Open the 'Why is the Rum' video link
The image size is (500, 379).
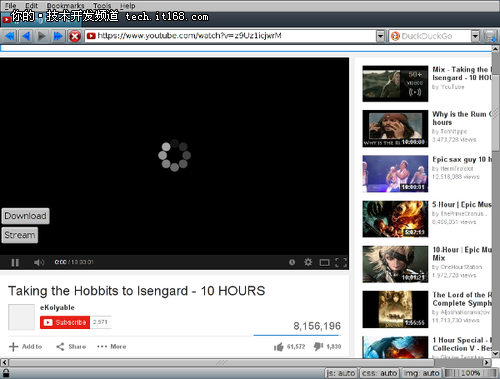pyautogui.click(x=463, y=118)
